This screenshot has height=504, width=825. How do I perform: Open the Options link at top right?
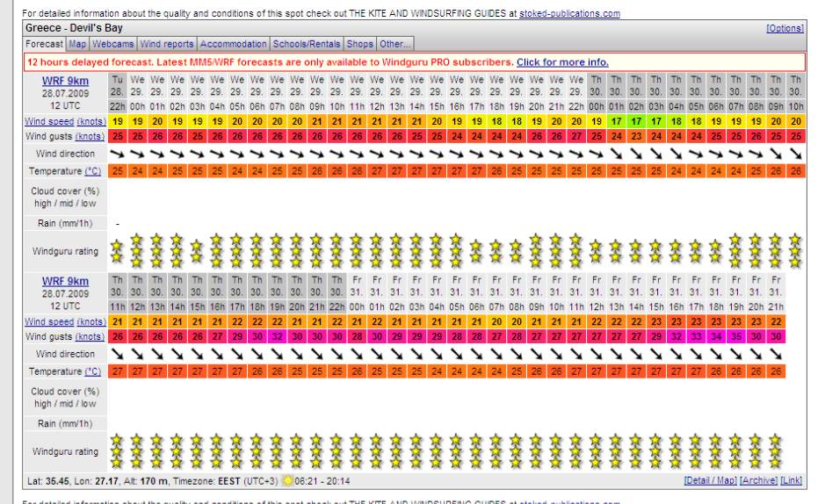(x=785, y=28)
